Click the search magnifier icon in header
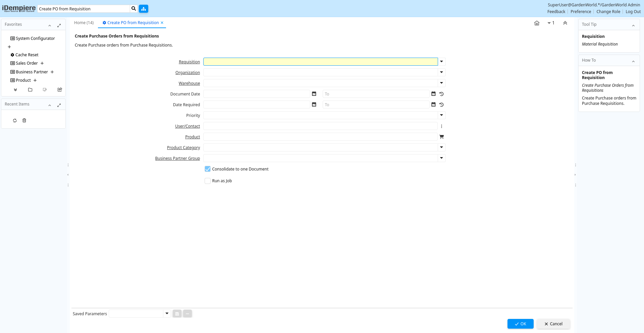 point(133,9)
